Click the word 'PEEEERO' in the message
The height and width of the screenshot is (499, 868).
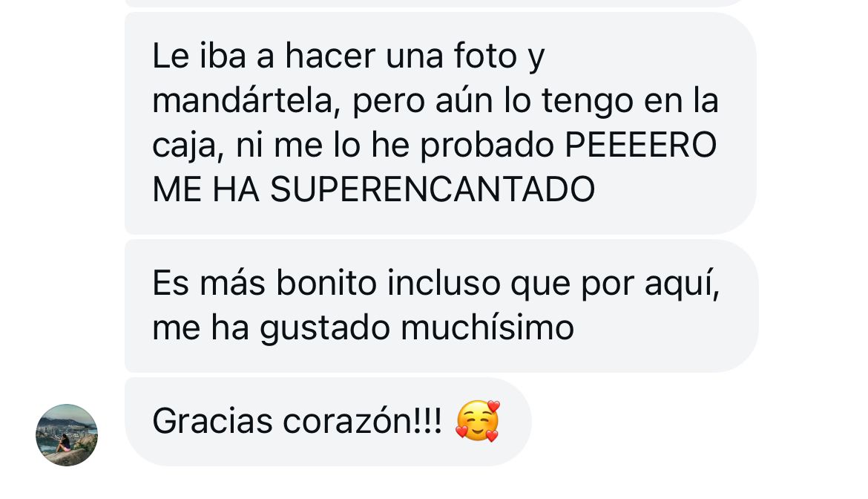pyautogui.click(x=641, y=145)
